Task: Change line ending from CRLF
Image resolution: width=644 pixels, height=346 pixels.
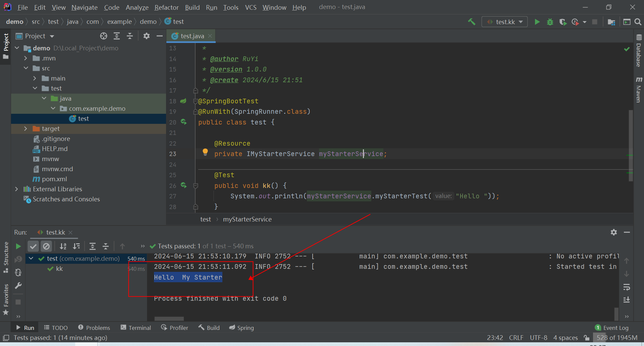Action: [516, 338]
